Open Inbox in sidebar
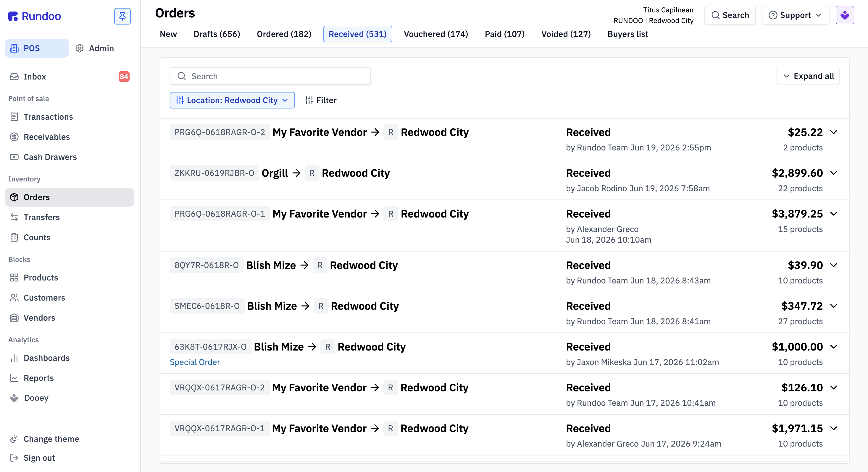 click(x=70, y=77)
